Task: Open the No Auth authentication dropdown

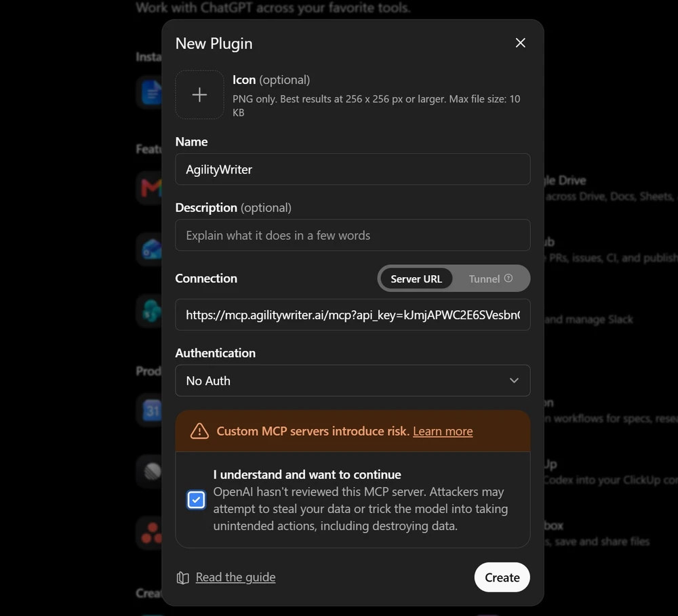Action: 353,380
